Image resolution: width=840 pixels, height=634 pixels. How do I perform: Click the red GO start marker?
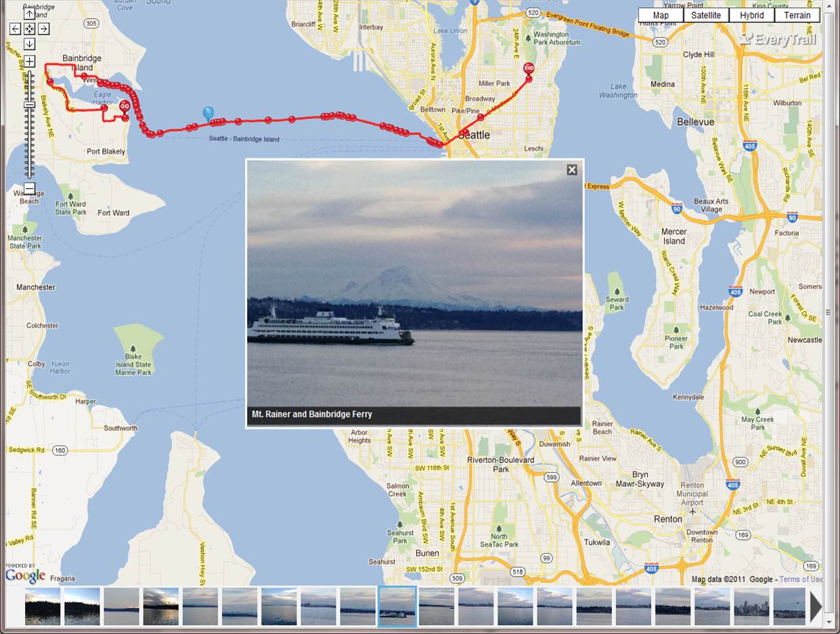[125, 107]
